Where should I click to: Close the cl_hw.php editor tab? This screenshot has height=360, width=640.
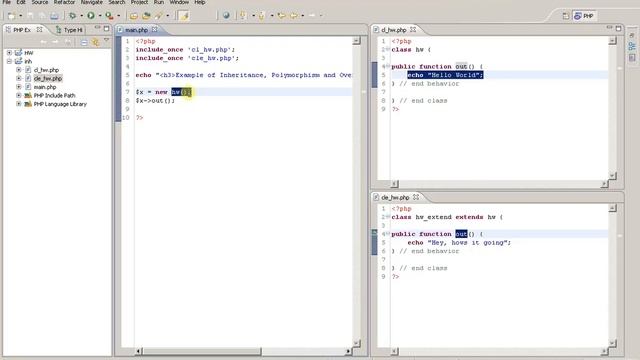pyautogui.click(x=413, y=29)
